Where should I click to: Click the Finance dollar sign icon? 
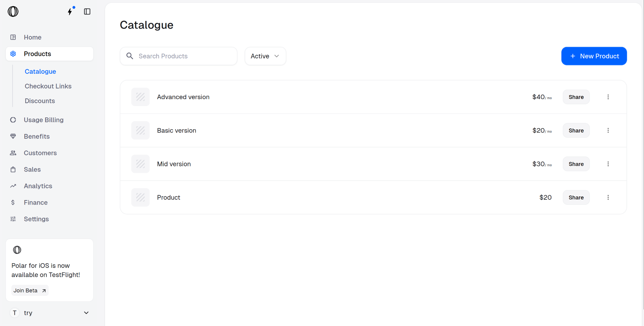pos(13,202)
